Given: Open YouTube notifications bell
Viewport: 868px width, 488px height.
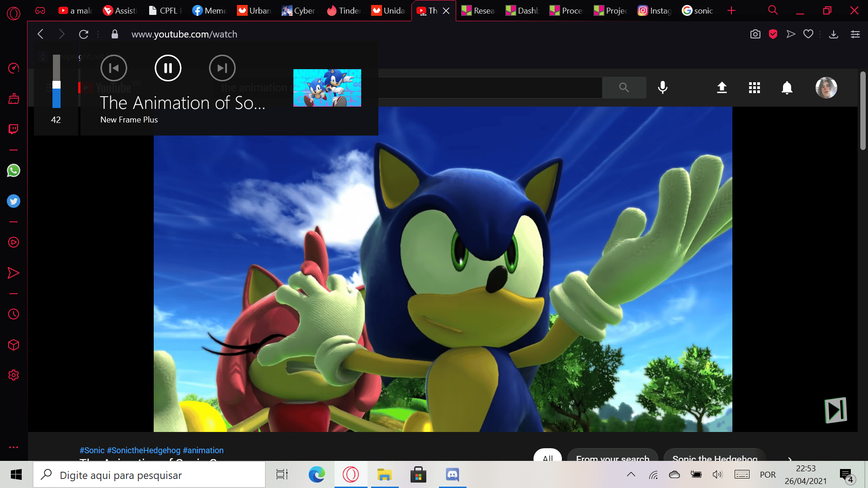Looking at the screenshot, I should click(787, 88).
